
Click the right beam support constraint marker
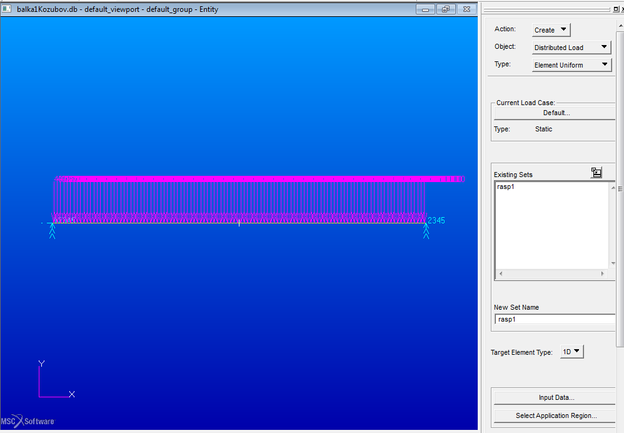coord(427,229)
